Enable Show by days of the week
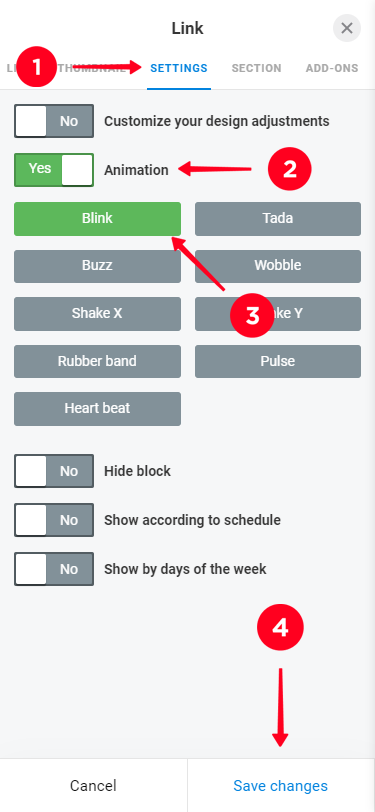Screen dimensions: 375x812 click(54, 569)
